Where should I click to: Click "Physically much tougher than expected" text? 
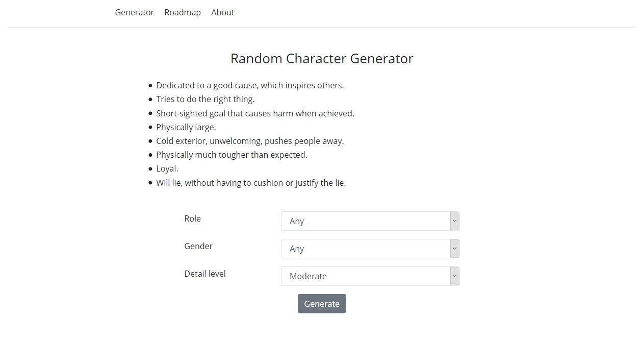tap(231, 155)
